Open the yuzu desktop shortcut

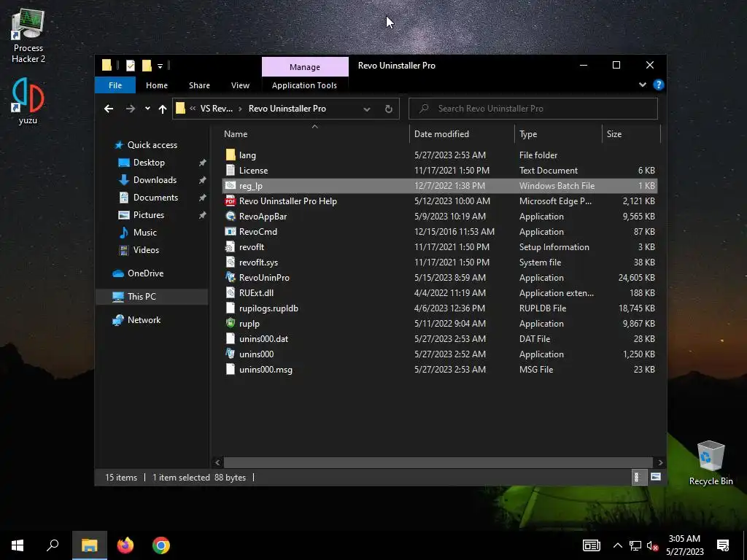tap(28, 101)
